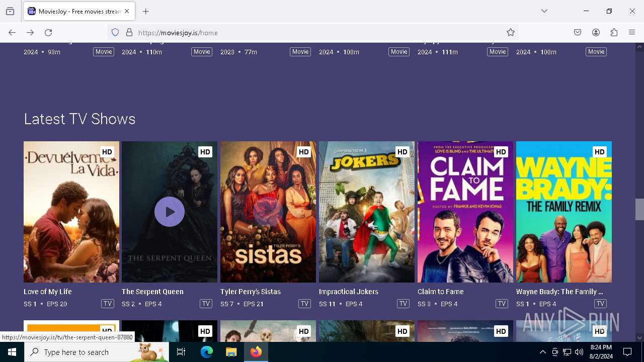This screenshot has width=644, height=362.
Task: Bookmark this page with star icon
Action: (x=511, y=33)
